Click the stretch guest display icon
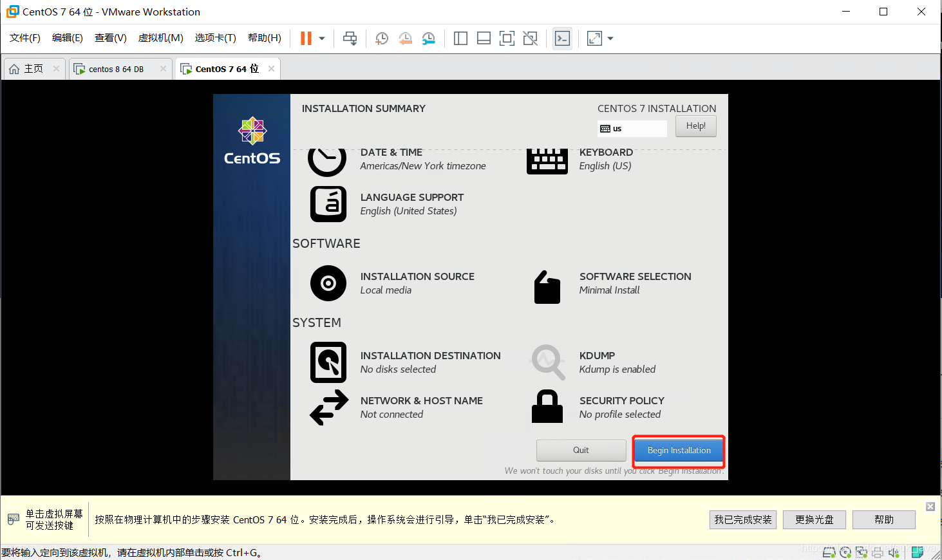The image size is (942, 560). coord(594,39)
